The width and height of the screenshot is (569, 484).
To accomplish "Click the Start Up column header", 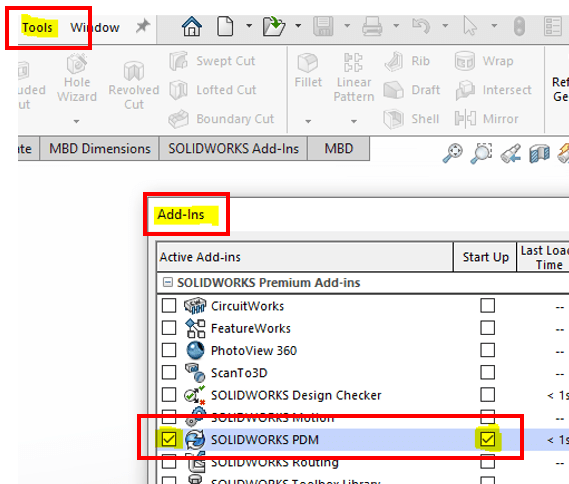I will pyautogui.click(x=485, y=257).
